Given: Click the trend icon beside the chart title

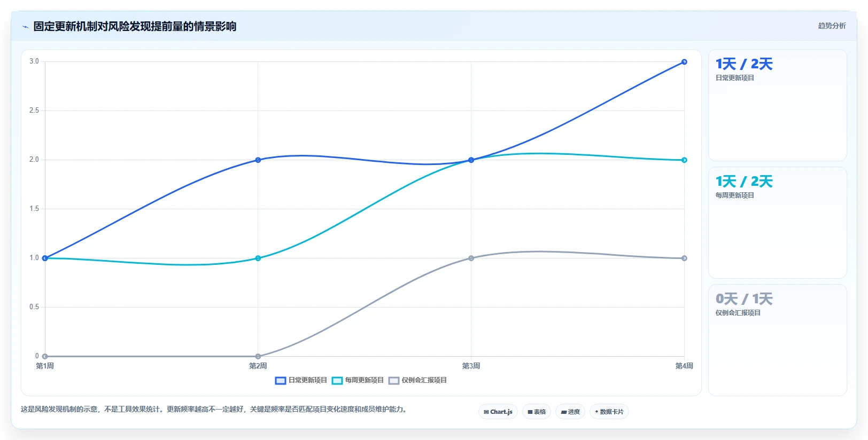Looking at the screenshot, I should [25, 27].
